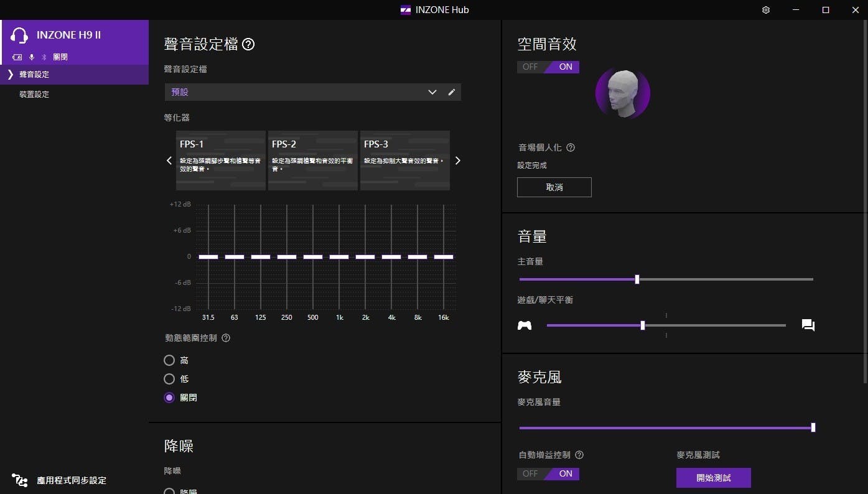Click 開始測試 microphone test button
Viewport: 868px width, 494px height.
click(713, 478)
